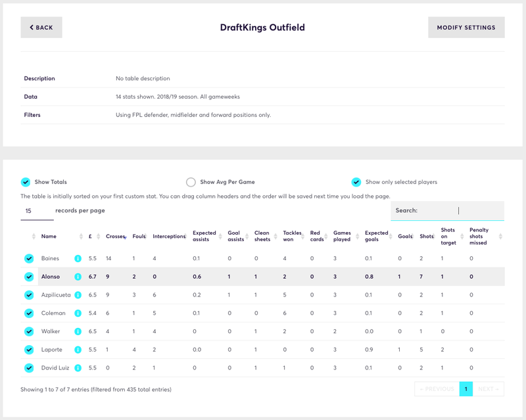Focus the Search field

click(448, 211)
